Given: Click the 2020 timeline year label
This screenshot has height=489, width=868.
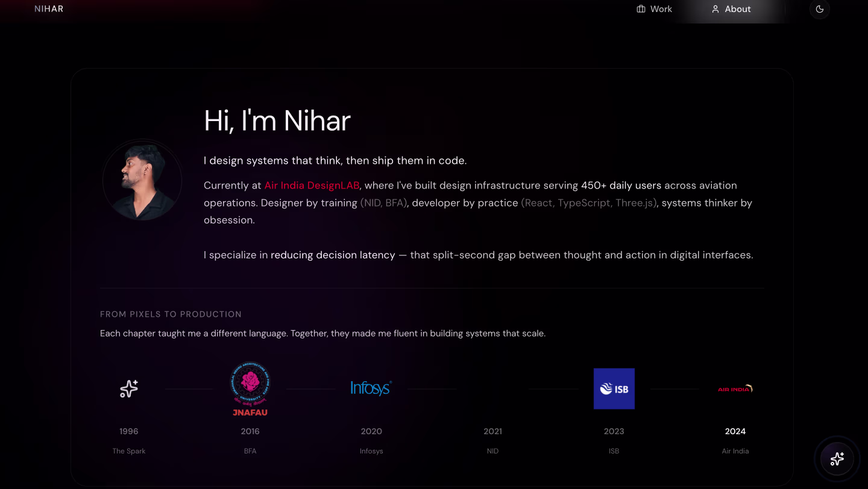Looking at the screenshot, I should click(371, 431).
